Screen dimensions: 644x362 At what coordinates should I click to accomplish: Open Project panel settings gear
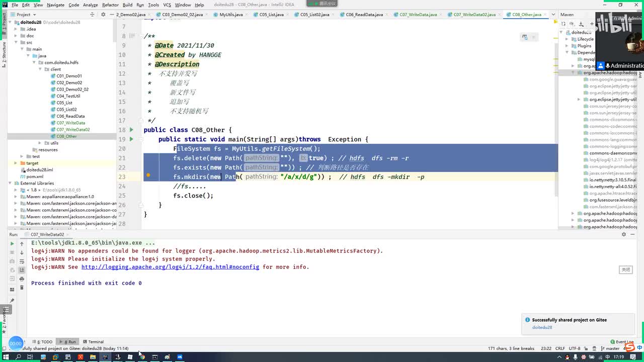(x=102, y=15)
